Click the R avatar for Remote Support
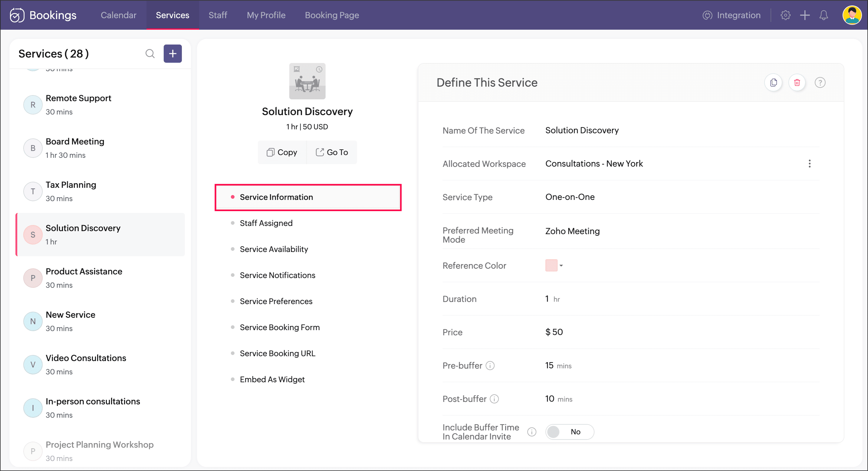Viewport: 868px width, 471px height. click(x=33, y=105)
